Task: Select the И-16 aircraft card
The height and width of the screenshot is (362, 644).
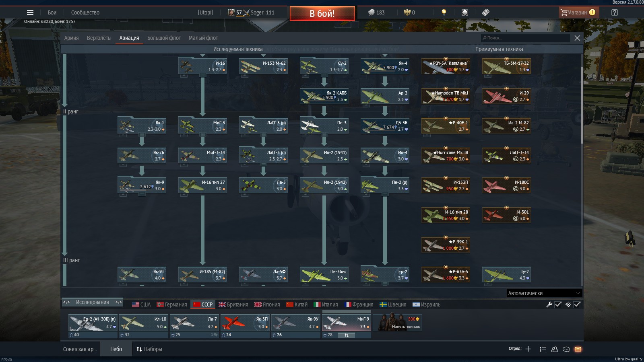Action: pyautogui.click(x=202, y=66)
